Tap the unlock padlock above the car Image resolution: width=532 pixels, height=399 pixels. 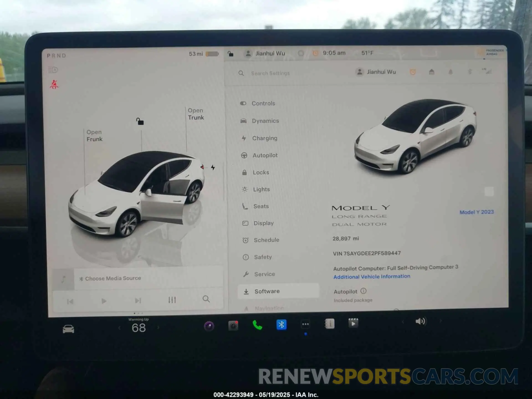coord(140,121)
